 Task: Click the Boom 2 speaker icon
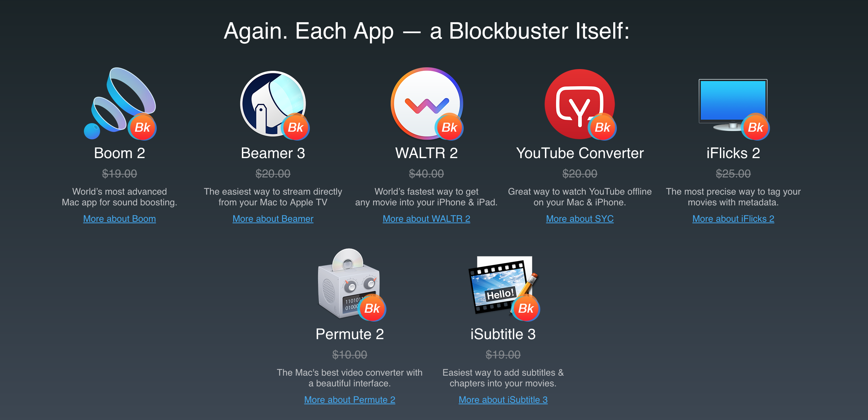pyautogui.click(x=120, y=103)
